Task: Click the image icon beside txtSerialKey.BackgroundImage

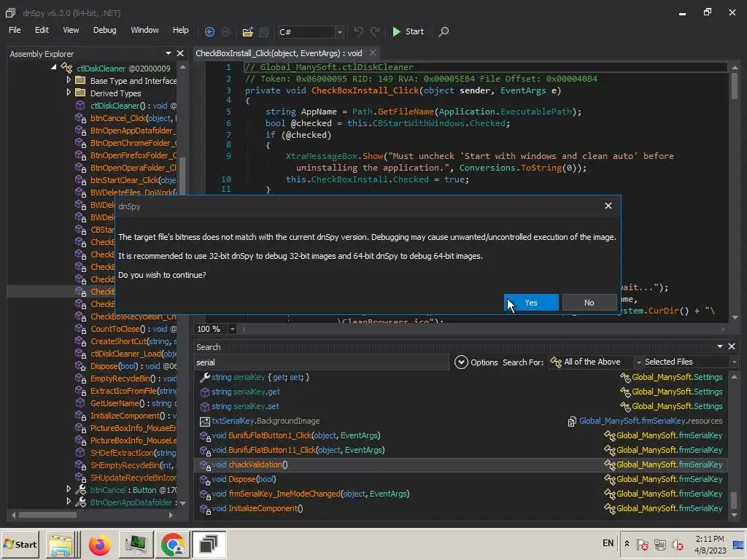Action: (x=204, y=421)
